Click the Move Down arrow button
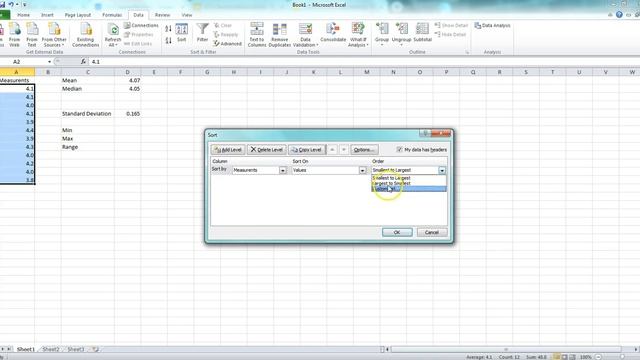 click(x=344, y=150)
